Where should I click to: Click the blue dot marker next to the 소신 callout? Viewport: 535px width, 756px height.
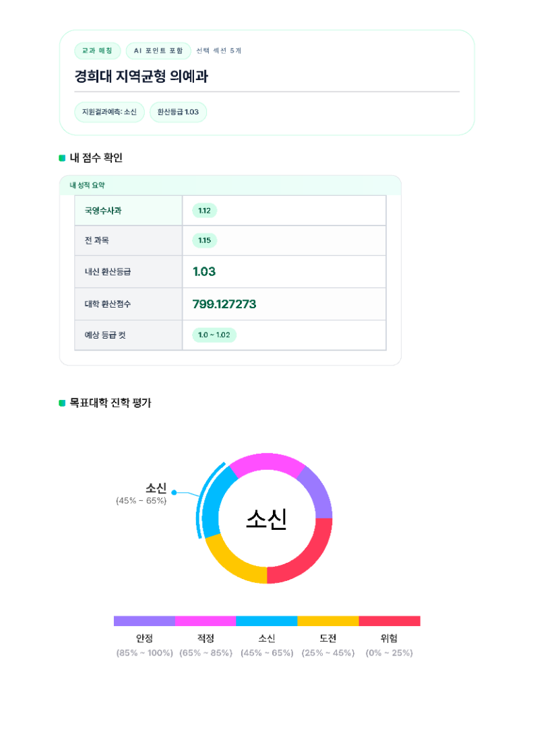173,492
